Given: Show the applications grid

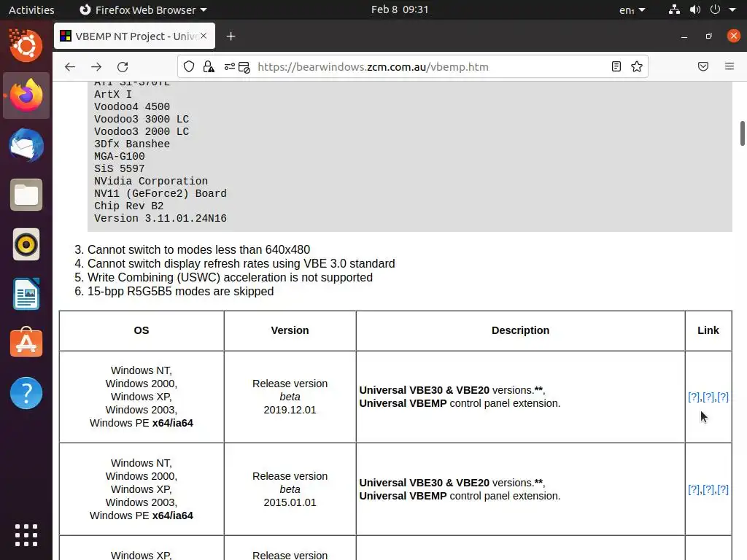Looking at the screenshot, I should click(26, 535).
